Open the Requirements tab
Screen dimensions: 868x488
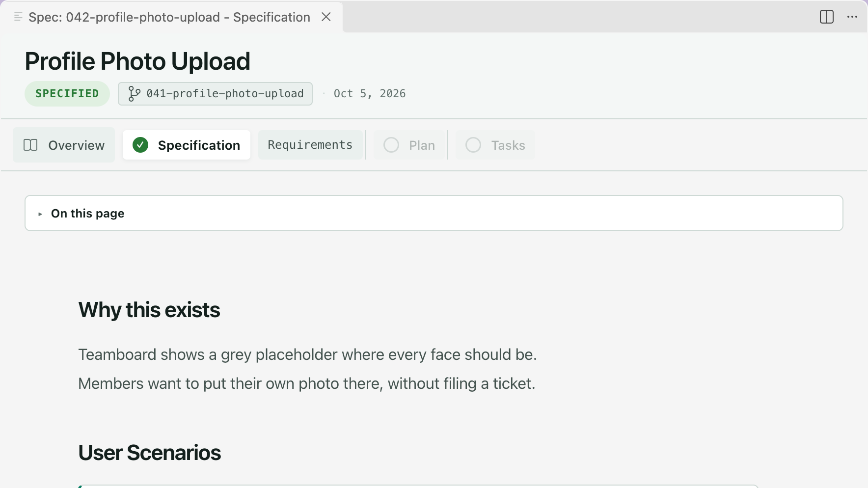310,145
